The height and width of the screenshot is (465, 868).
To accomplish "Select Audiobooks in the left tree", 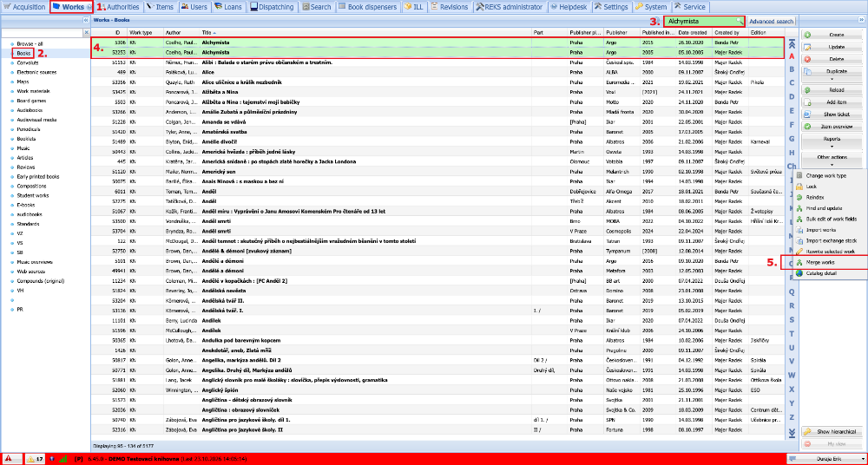I will (x=29, y=110).
